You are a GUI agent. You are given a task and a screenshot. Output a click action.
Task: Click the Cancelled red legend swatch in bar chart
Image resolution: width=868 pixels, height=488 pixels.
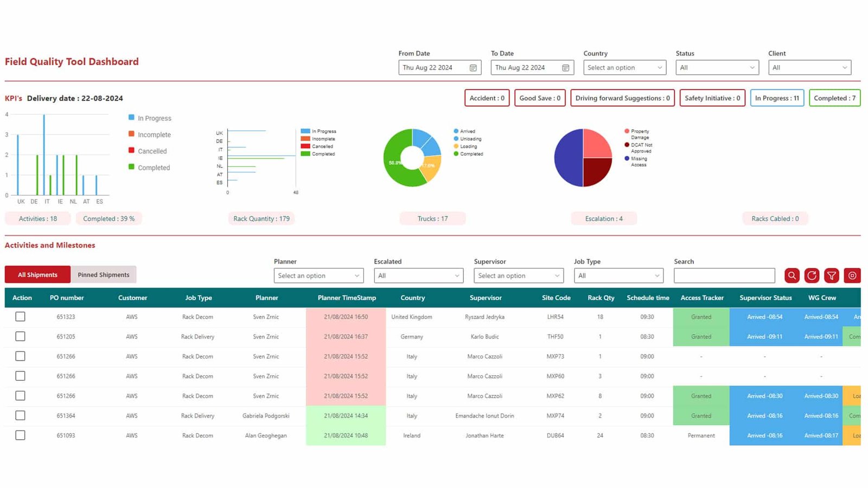(131, 150)
